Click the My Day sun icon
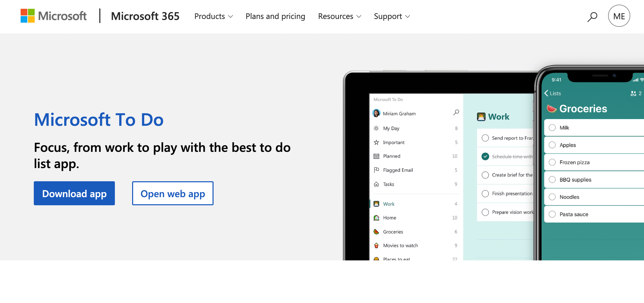The width and height of the screenshot is (644, 303). 376,128
